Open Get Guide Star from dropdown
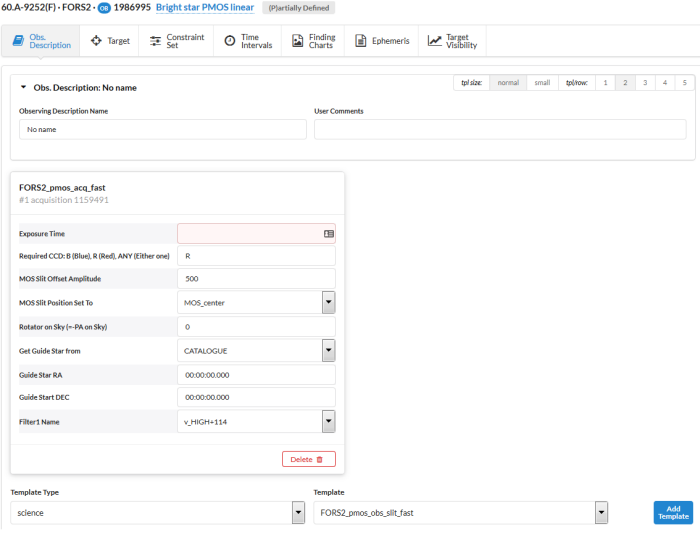Image resolution: width=700 pixels, height=533 pixels. (x=328, y=350)
